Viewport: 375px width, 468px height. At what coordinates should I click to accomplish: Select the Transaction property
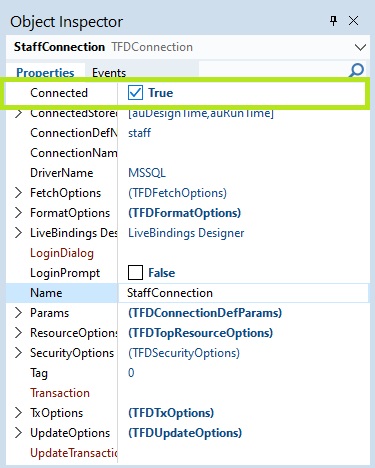point(60,393)
